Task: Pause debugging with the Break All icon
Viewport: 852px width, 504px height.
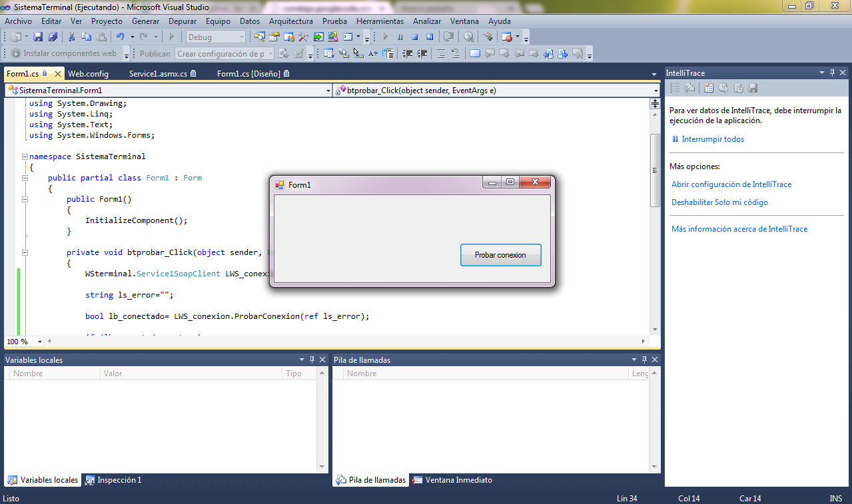Action: tap(400, 37)
